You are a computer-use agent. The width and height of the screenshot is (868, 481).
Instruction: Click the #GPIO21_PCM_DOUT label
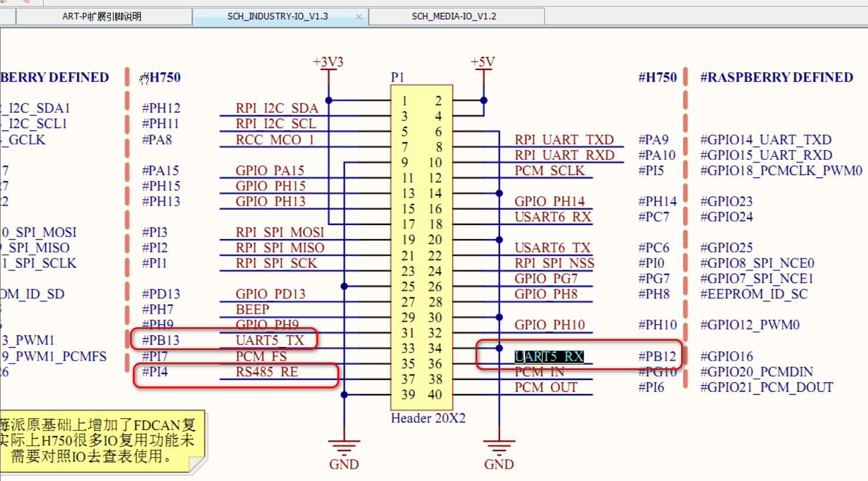tap(767, 388)
